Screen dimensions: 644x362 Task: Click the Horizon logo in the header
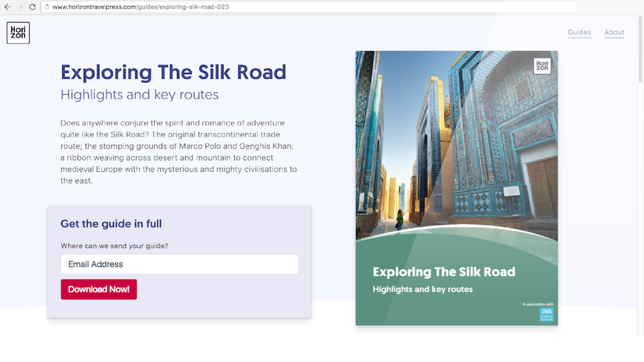pos(18,33)
